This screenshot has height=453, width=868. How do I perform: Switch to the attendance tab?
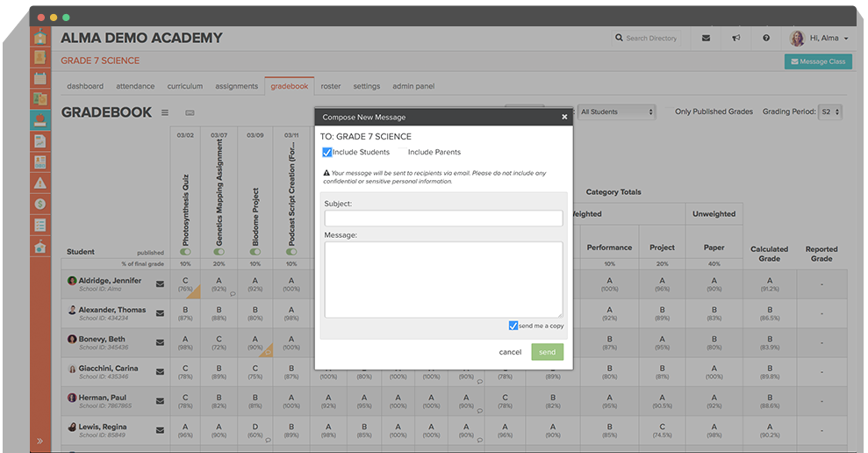(x=135, y=86)
